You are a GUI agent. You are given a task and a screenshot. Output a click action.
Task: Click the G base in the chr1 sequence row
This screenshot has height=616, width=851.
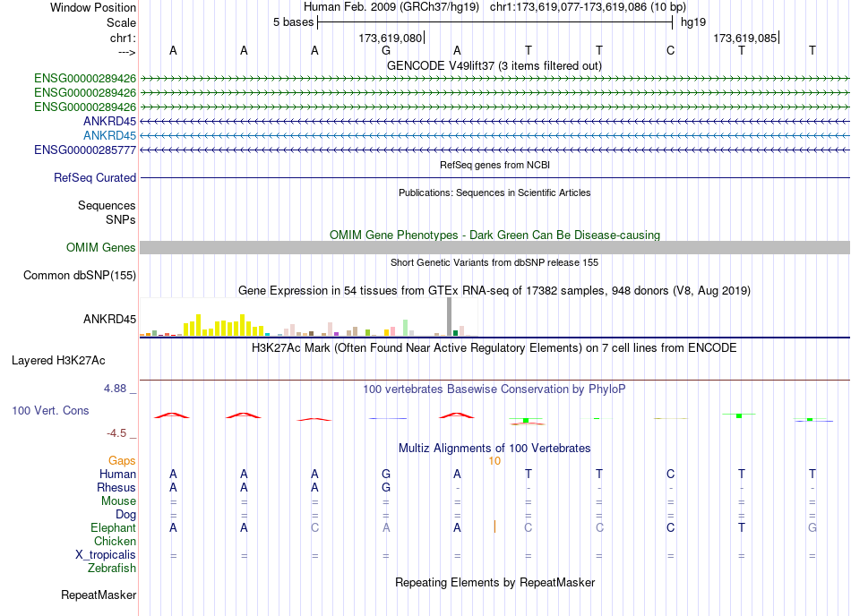[x=386, y=50]
